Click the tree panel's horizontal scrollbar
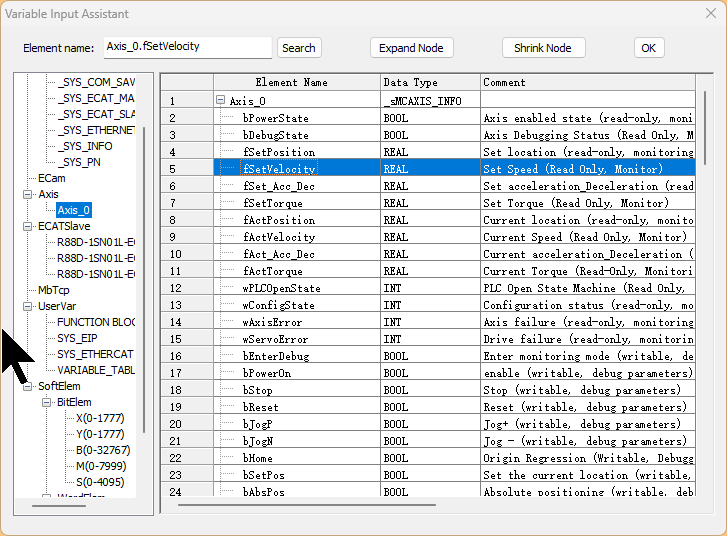 pos(59,506)
